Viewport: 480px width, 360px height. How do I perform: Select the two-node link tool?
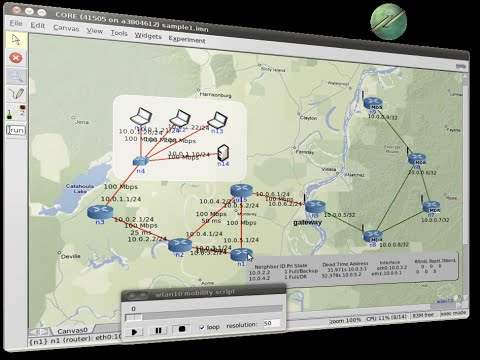coord(16,112)
